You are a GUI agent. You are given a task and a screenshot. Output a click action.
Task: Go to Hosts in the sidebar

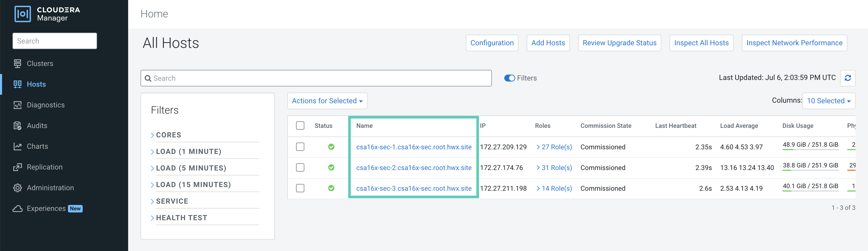click(36, 84)
